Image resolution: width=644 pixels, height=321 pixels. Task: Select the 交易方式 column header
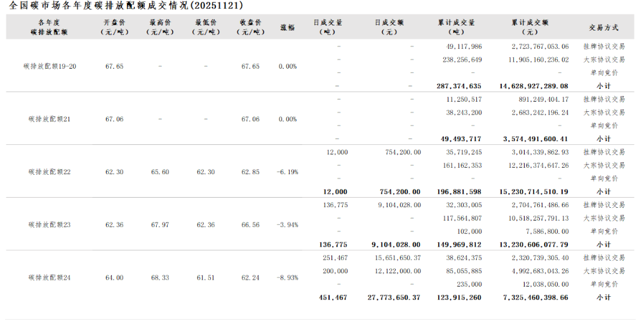point(603,27)
